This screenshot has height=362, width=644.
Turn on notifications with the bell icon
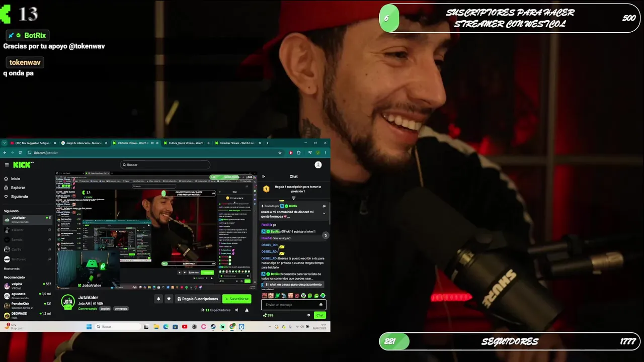[158, 299]
